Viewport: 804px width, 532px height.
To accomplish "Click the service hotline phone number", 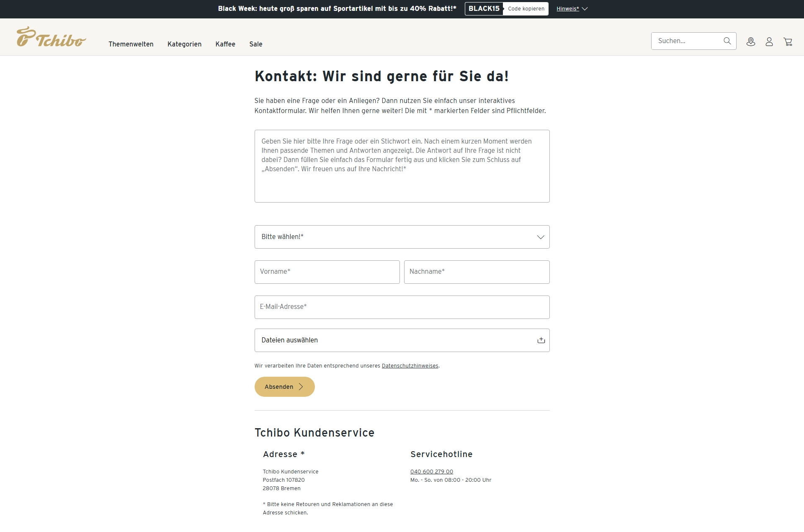I will pos(432,472).
